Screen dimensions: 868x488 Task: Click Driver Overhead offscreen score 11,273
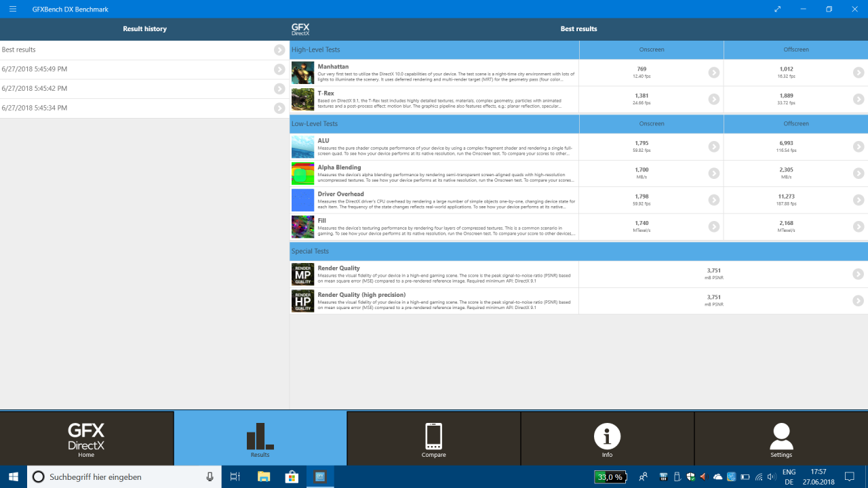tap(786, 197)
